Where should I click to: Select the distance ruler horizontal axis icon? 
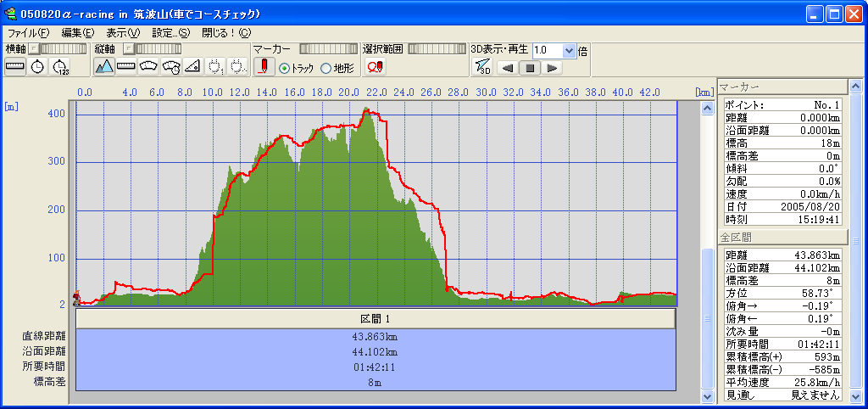15,66
